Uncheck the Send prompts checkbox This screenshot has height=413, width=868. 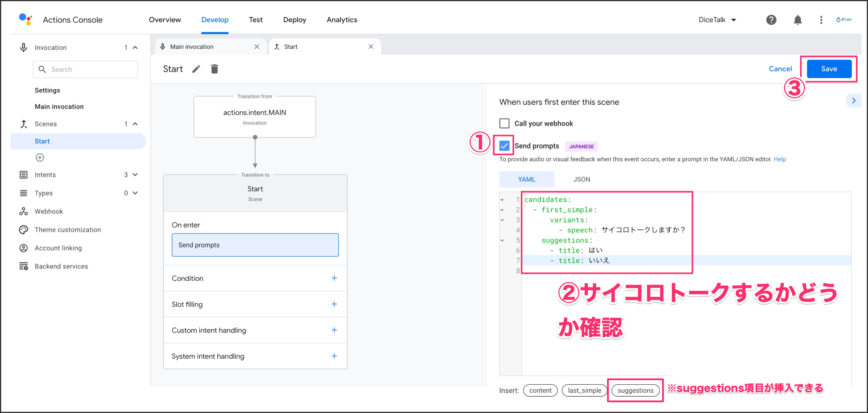tap(504, 146)
